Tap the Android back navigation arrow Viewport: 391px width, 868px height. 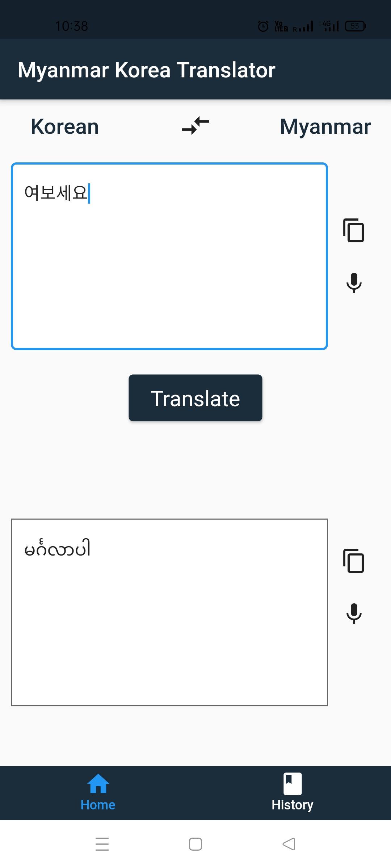pos(289,844)
